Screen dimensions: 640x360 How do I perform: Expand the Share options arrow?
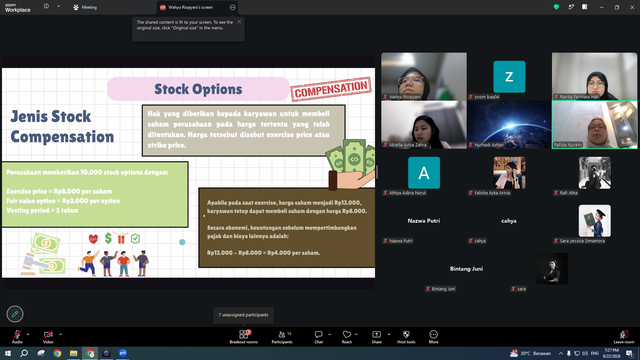point(389,334)
